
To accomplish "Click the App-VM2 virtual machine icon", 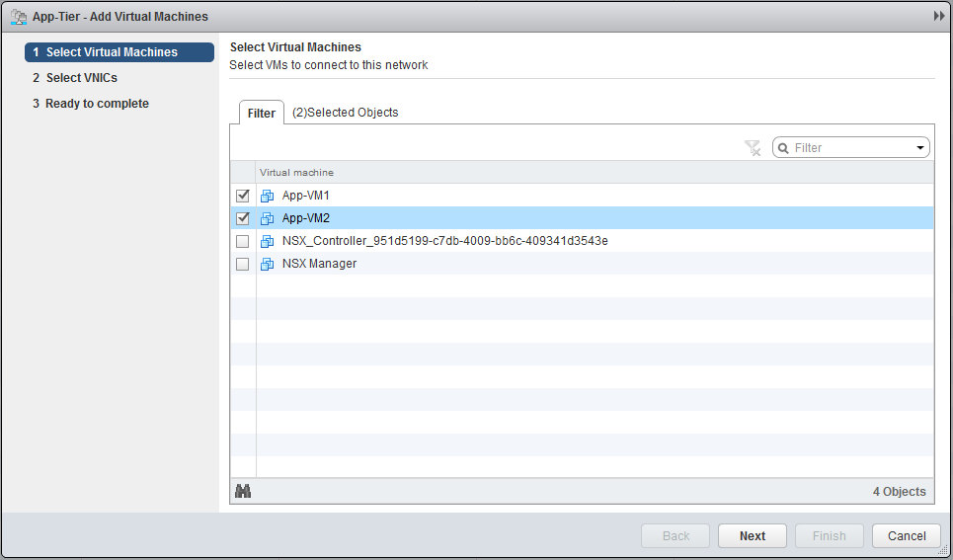I will click(x=267, y=218).
